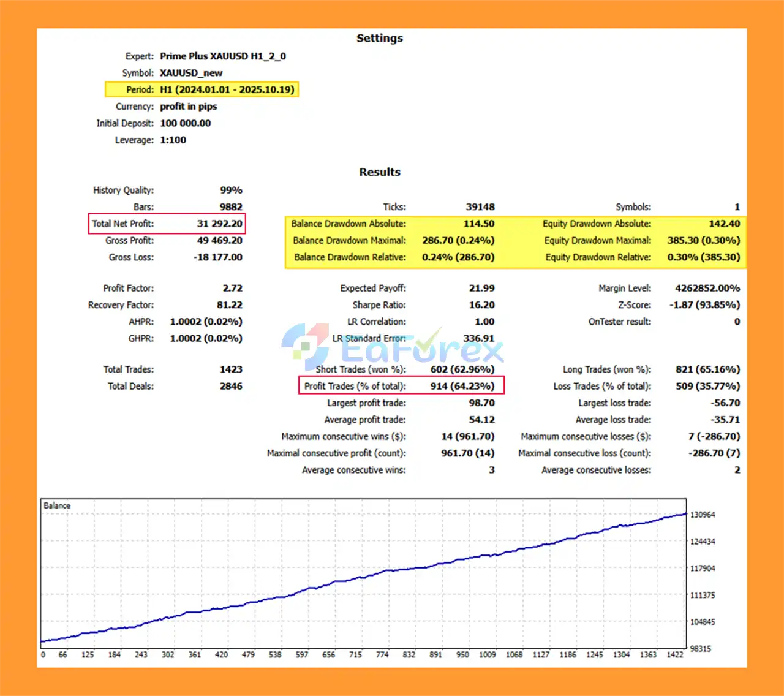Click the Total Net Profit value 31 292.20
This screenshot has height=696, width=784.
click(219, 224)
